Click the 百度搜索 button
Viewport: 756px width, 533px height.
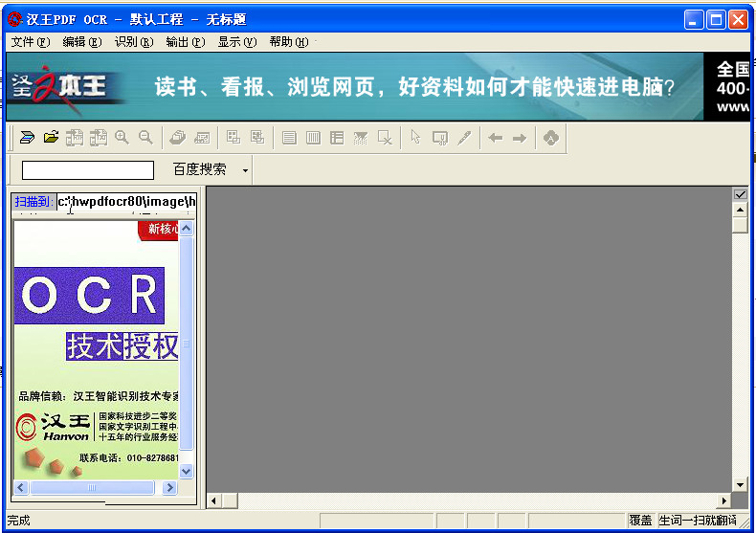(200, 169)
